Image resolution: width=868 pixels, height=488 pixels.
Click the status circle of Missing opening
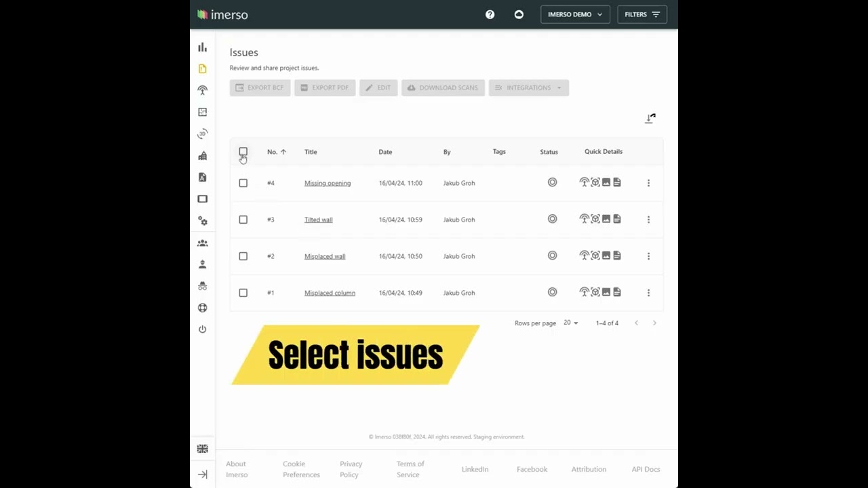(552, 182)
